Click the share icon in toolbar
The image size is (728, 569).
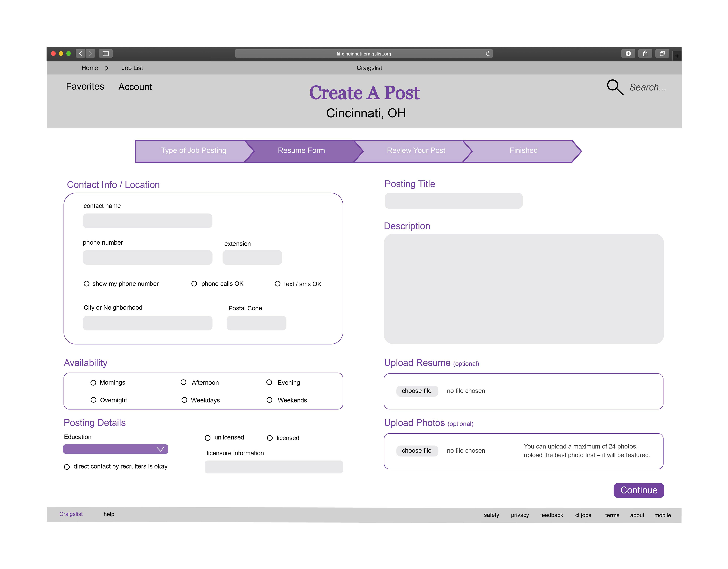(x=645, y=53)
